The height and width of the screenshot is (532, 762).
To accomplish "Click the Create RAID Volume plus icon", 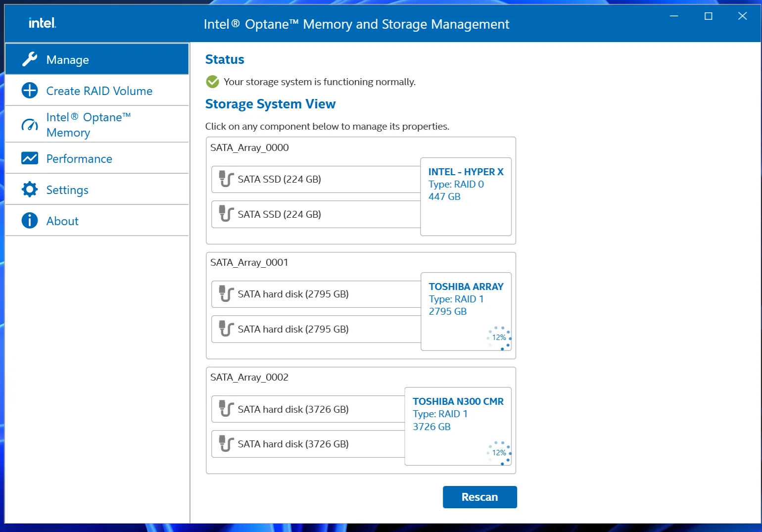I will tap(30, 91).
